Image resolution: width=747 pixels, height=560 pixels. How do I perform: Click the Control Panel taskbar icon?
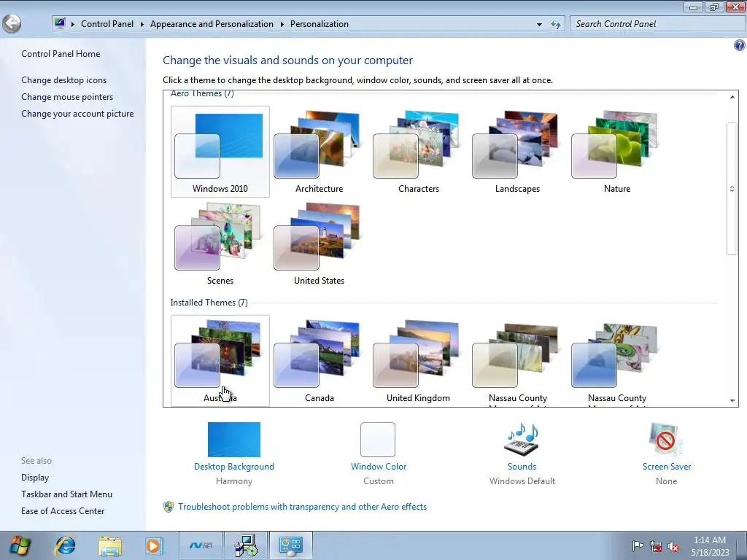(x=291, y=545)
